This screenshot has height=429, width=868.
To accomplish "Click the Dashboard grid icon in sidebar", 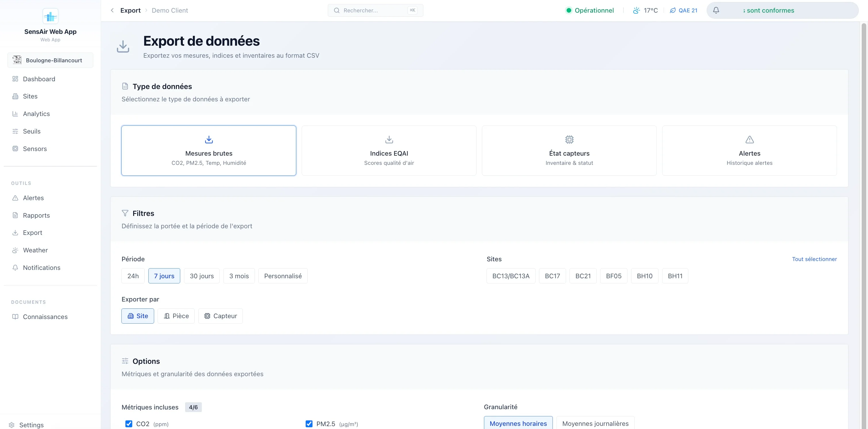I will point(15,79).
